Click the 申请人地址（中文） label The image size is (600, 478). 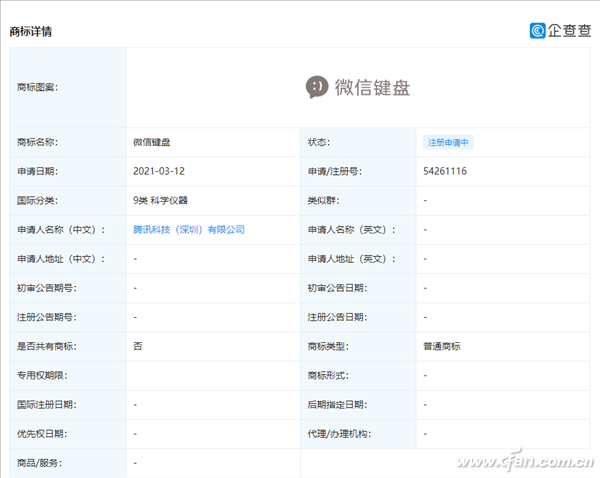61,259
